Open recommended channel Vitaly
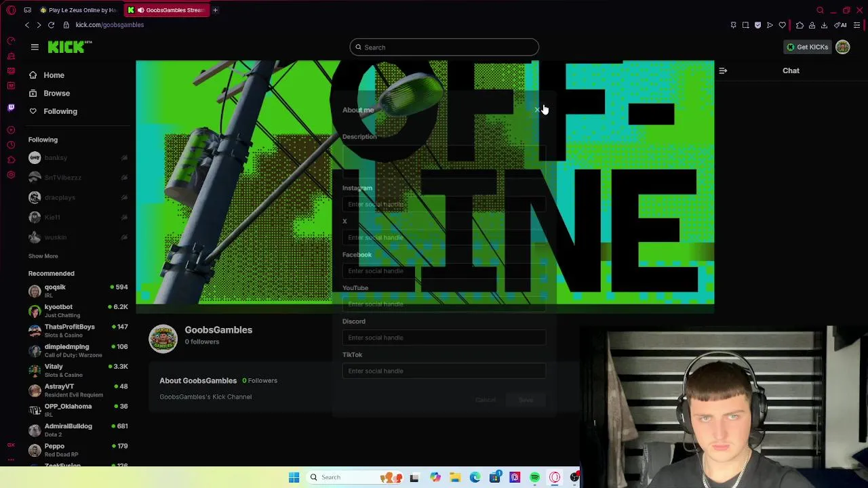 coord(78,370)
